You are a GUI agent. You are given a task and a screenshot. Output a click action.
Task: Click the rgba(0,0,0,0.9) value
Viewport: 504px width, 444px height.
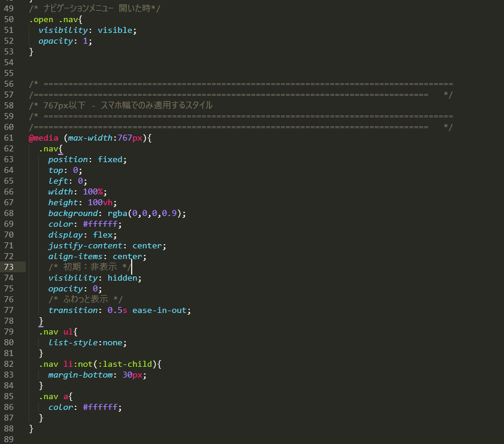coord(144,214)
